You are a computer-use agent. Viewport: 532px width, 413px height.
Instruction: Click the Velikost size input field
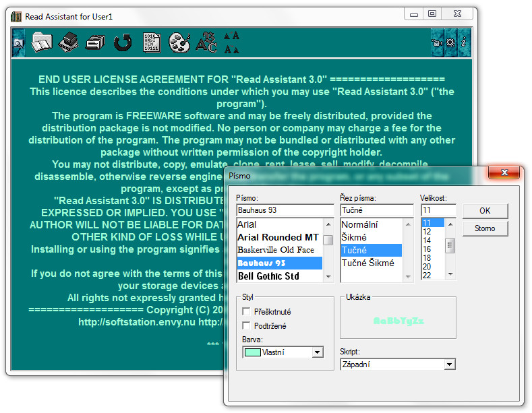(x=438, y=210)
